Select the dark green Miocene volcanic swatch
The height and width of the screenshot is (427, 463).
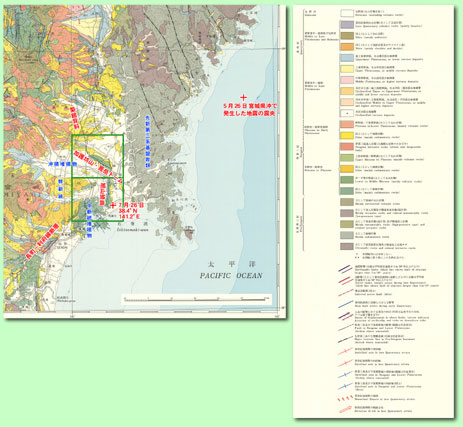[x=347, y=180]
